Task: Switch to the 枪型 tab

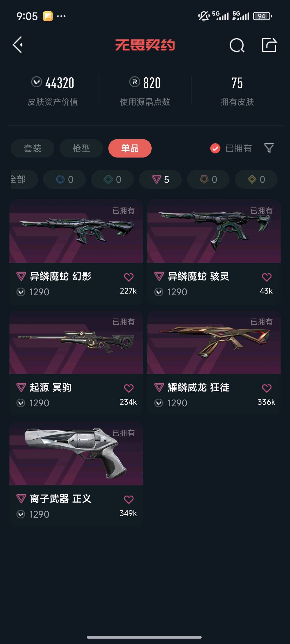Action: (81, 148)
